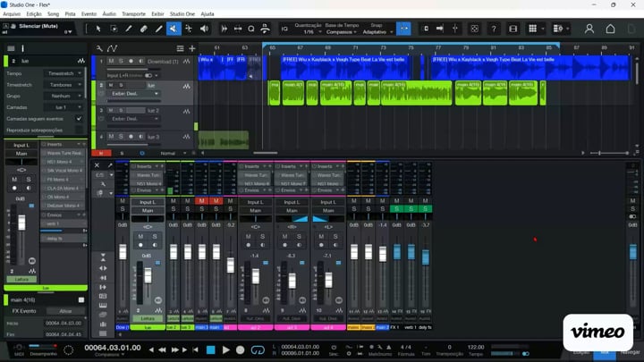Start recording with the record button

tap(241, 349)
